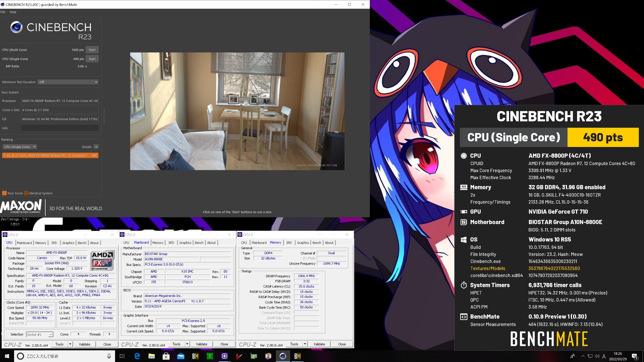
Task: Click the Processor field AMD FX-8800P
Action: (60, 101)
